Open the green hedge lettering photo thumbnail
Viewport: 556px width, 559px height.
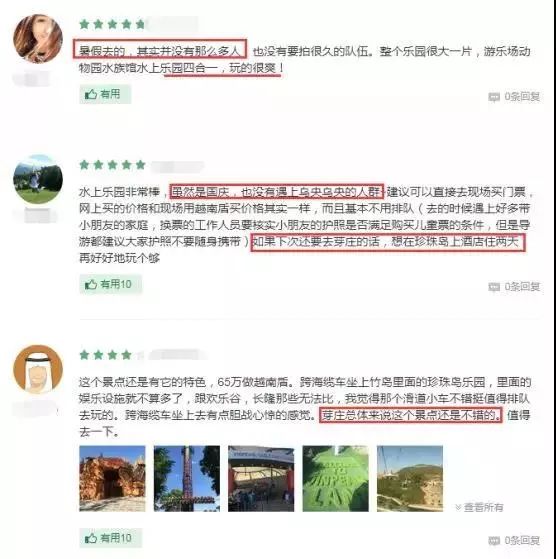point(336,478)
